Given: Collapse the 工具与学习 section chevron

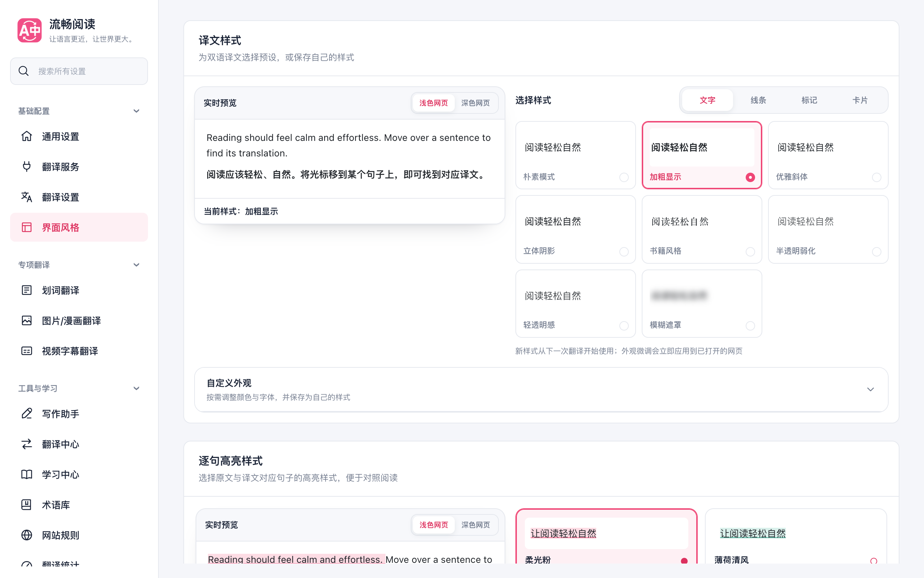Looking at the screenshot, I should [136, 388].
